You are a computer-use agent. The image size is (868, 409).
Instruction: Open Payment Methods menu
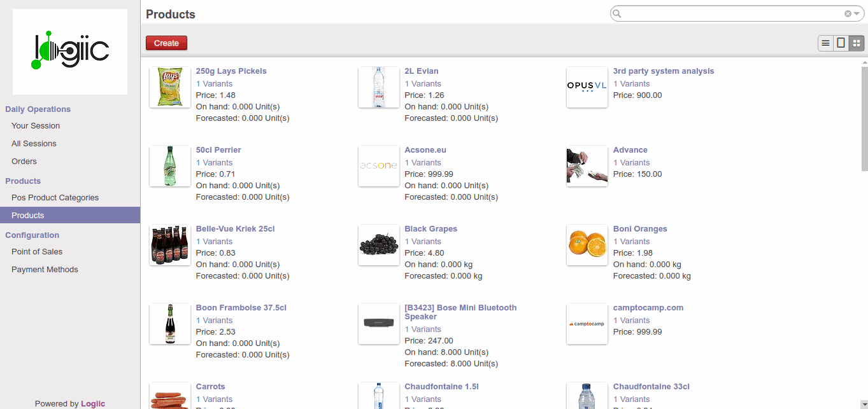tap(45, 270)
